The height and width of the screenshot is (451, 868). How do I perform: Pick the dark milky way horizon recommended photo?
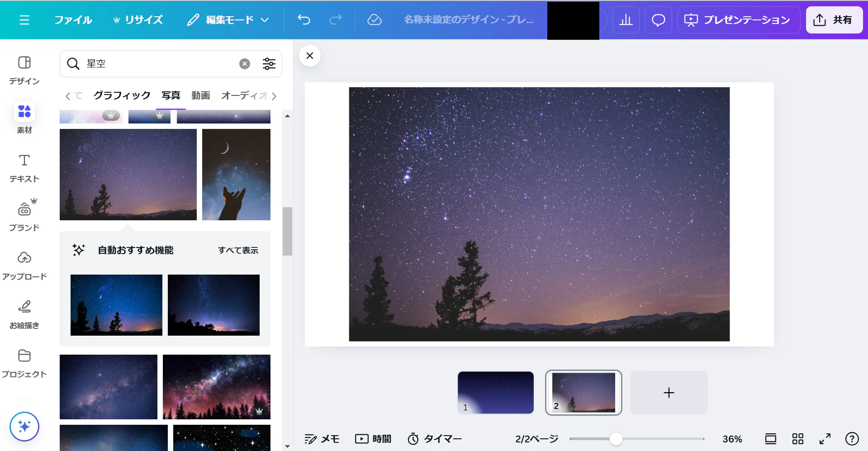(213, 305)
